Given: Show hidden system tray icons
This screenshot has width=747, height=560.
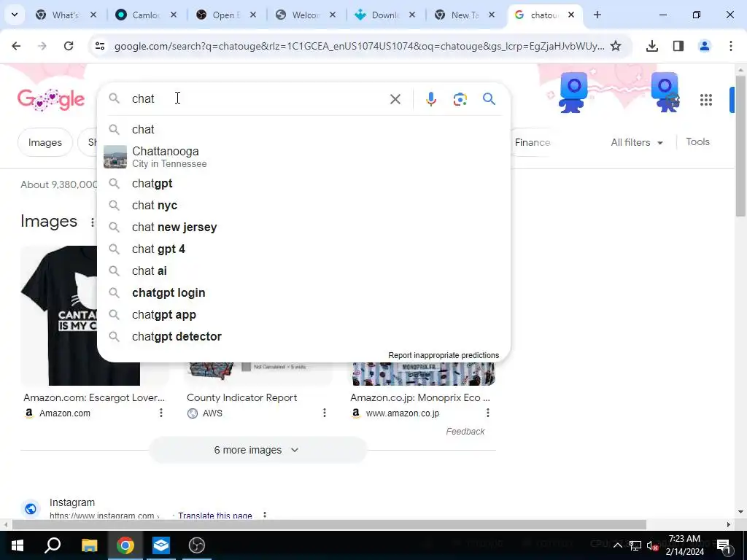Looking at the screenshot, I should tap(617, 545).
